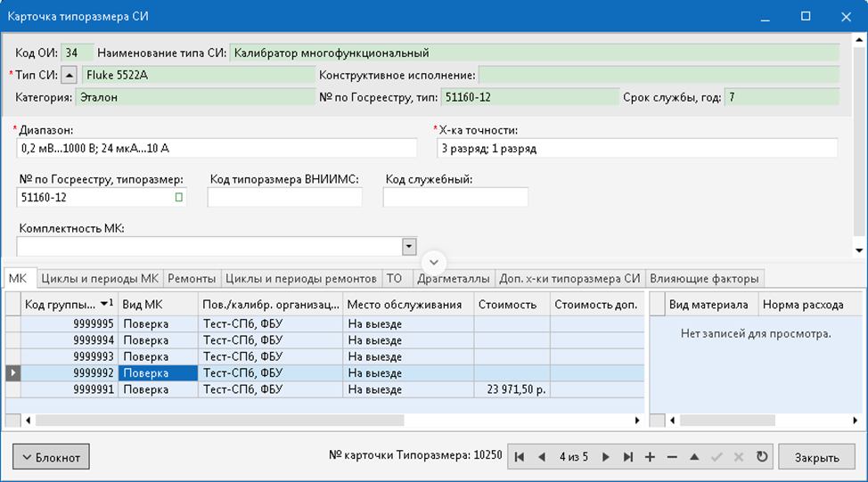
Task: Go to previous record arrow
Action: click(x=542, y=457)
